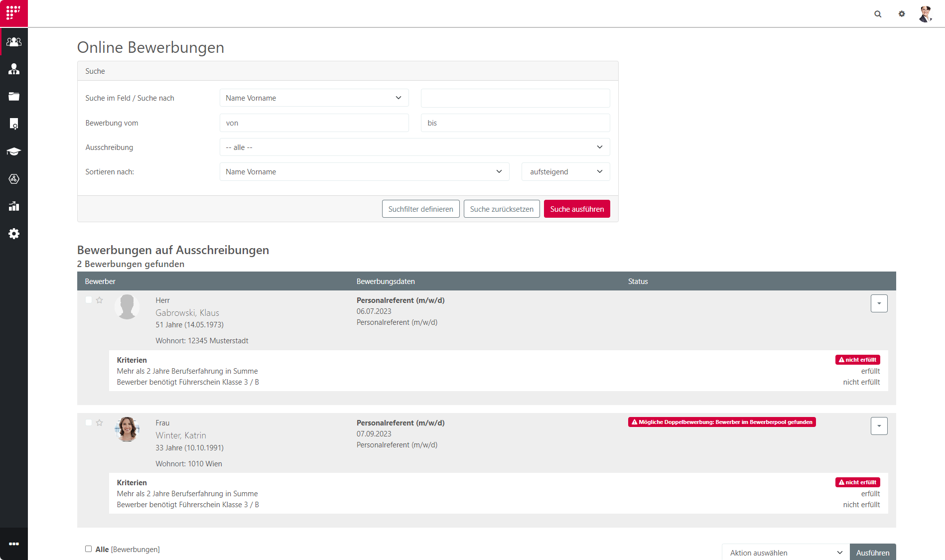This screenshot has width=945, height=560.
Task: Click the red app logo icon
Action: coord(14,13)
